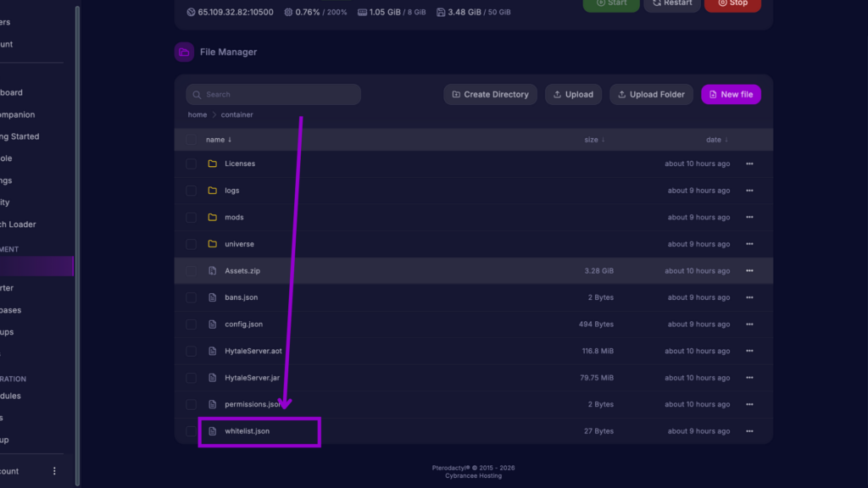This screenshot has height=488, width=868.
Task: Sort files by size column
Action: (593, 140)
